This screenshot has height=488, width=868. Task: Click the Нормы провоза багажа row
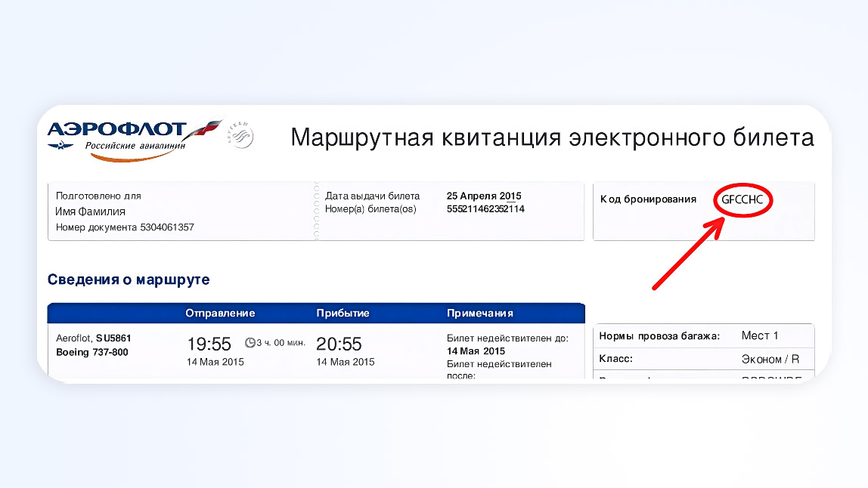[x=703, y=336]
